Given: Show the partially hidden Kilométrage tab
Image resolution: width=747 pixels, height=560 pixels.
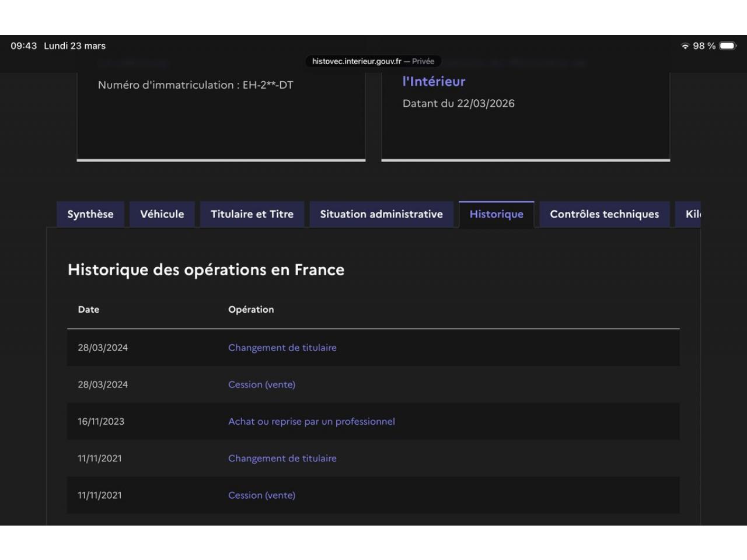Looking at the screenshot, I should click(692, 214).
